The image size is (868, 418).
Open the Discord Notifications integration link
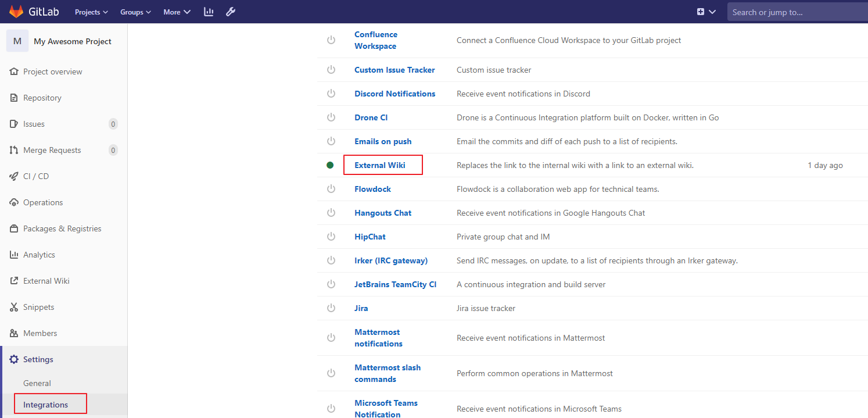[x=394, y=94]
